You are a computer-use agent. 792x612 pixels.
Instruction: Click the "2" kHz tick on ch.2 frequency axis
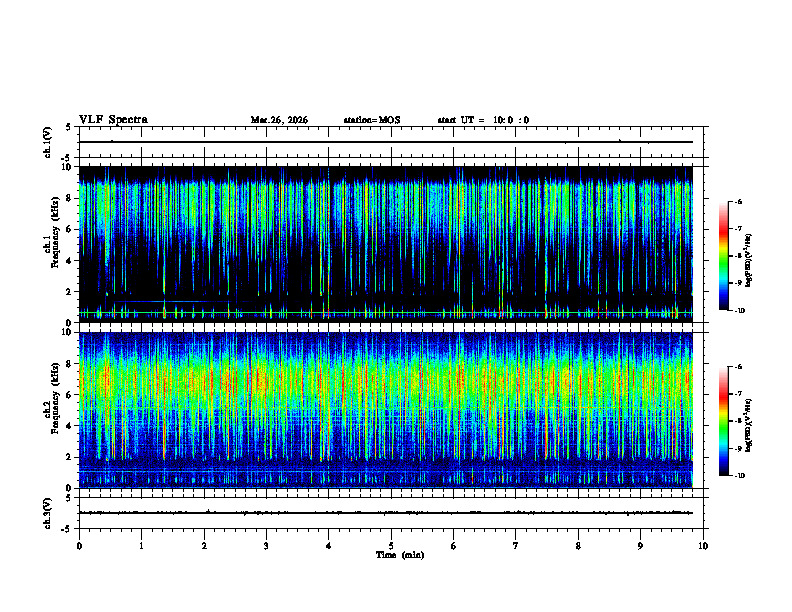(x=70, y=457)
